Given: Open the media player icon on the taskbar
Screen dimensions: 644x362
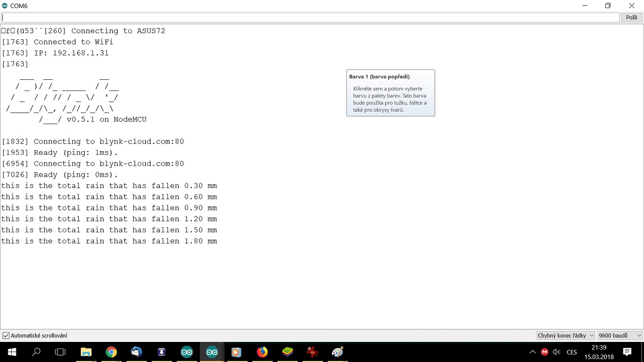Looking at the screenshot, I should [237, 352].
